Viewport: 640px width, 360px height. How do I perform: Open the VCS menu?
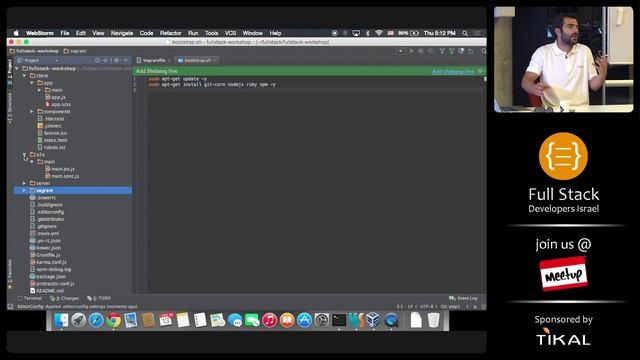[x=230, y=33]
